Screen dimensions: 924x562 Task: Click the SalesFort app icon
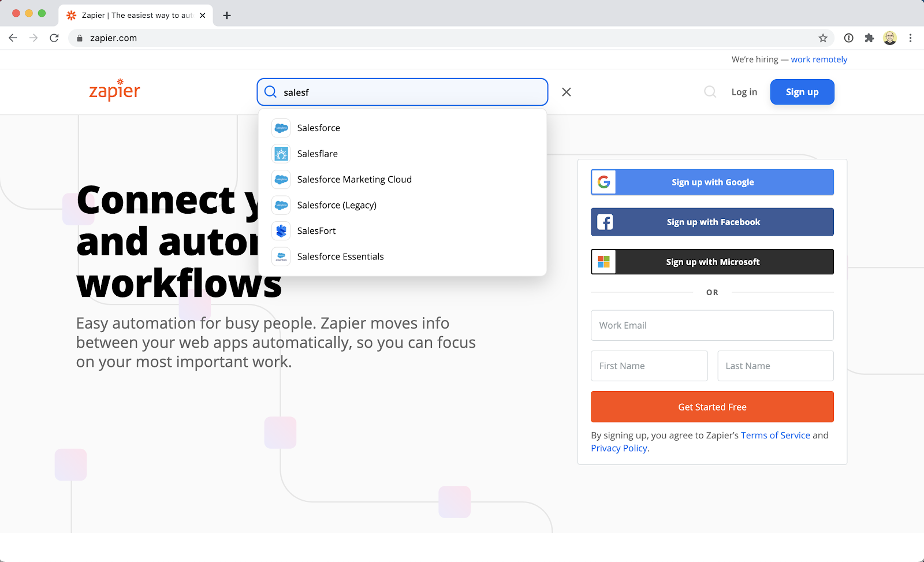281,231
